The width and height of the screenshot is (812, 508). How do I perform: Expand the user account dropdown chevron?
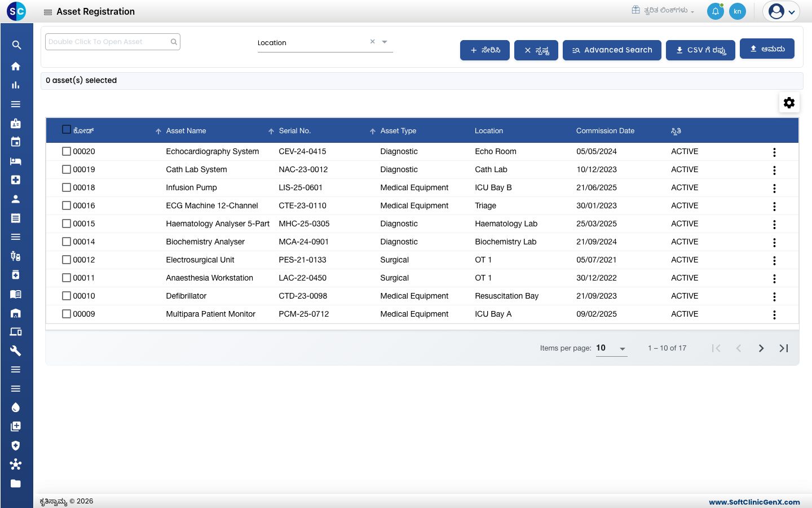point(792,12)
